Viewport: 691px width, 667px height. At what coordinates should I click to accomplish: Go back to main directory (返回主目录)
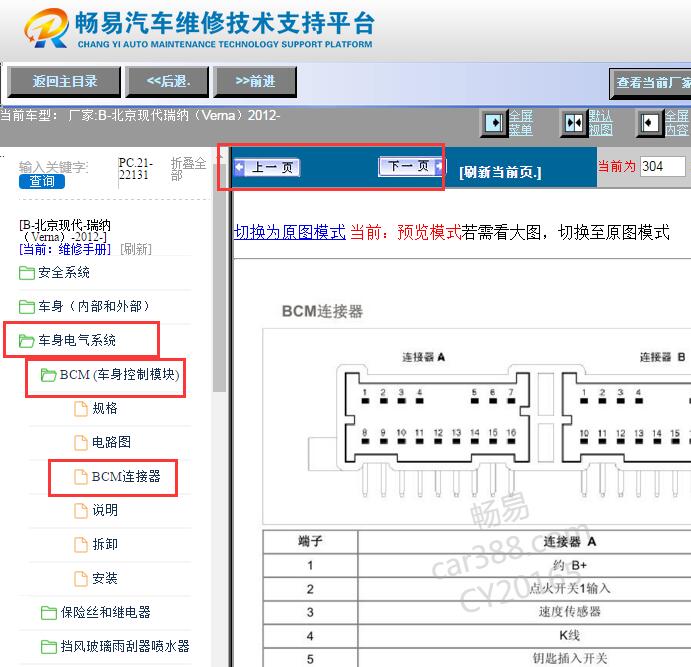(x=64, y=82)
